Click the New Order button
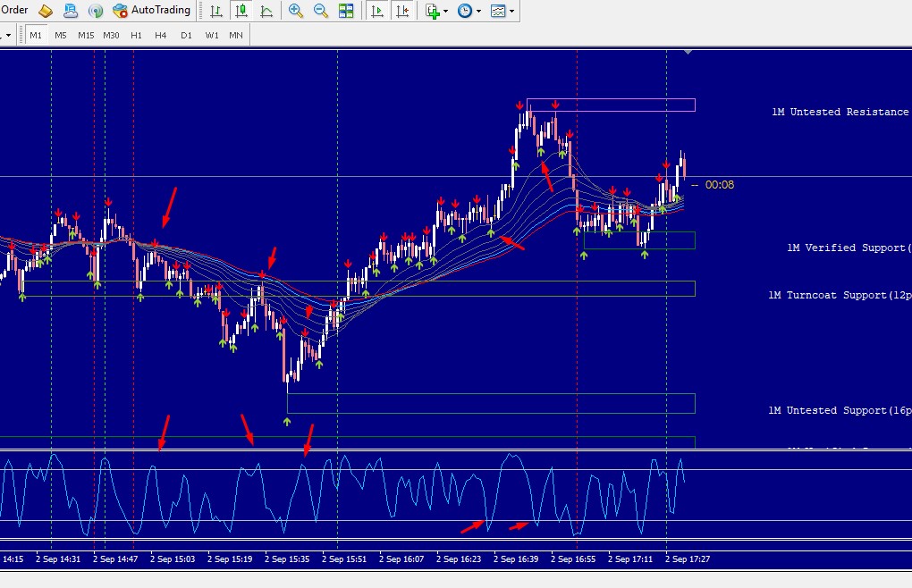912x588 pixels. click(14, 10)
